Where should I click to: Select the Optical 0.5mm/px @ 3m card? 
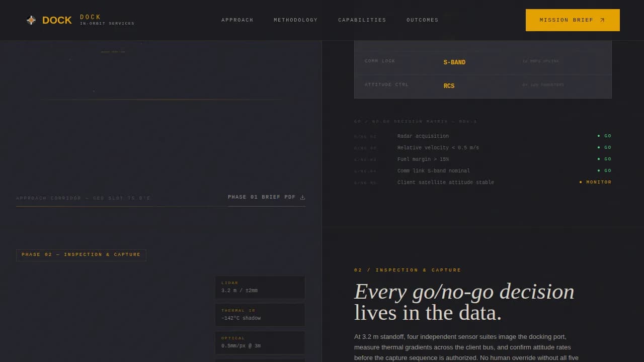tap(260, 342)
